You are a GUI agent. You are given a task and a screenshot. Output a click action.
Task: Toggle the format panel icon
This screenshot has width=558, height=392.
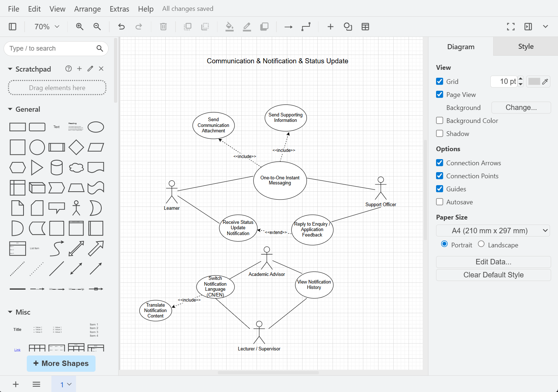tap(528, 27)
